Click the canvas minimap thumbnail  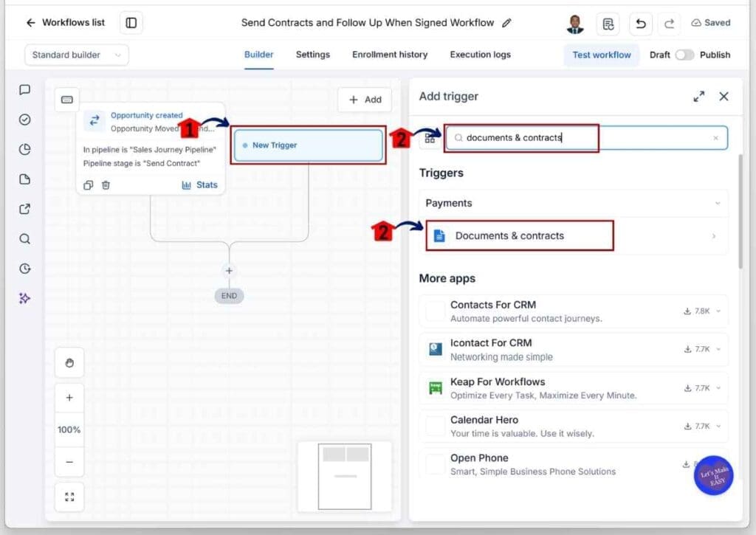(x=345, y=476)
